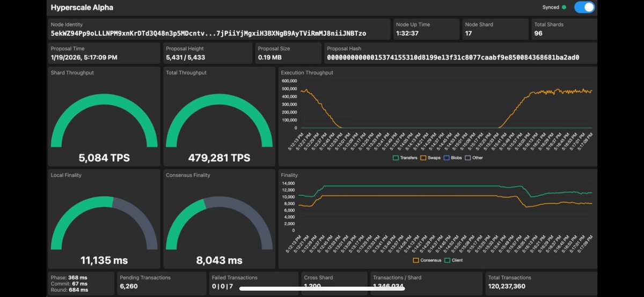
Task: Toggle the Consensus series in Finality legend
Action: pyautogui.click(x=427, y=260)
